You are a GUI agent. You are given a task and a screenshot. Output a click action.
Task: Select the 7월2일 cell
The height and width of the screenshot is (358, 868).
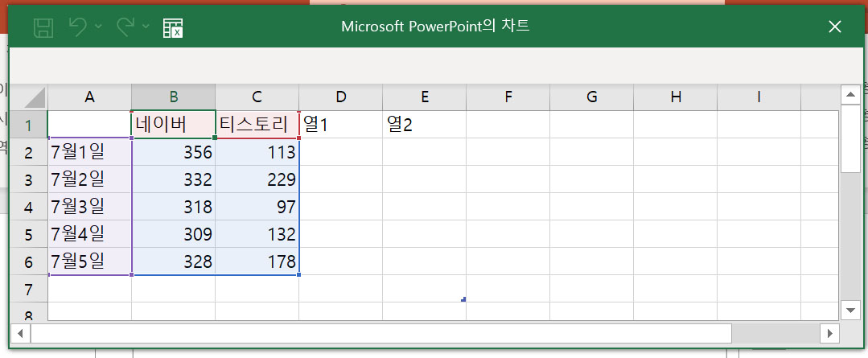(89, 179)
